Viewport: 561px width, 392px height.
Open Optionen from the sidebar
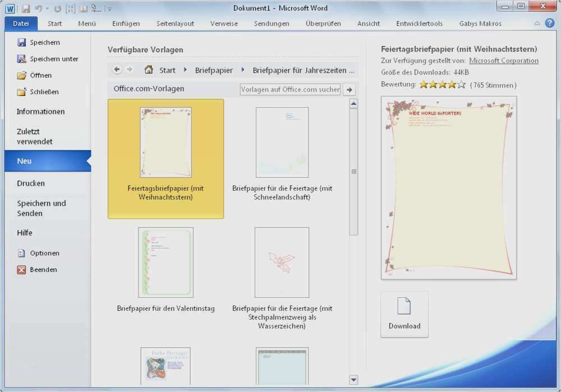pyautogui.click(x=38, y=253)
